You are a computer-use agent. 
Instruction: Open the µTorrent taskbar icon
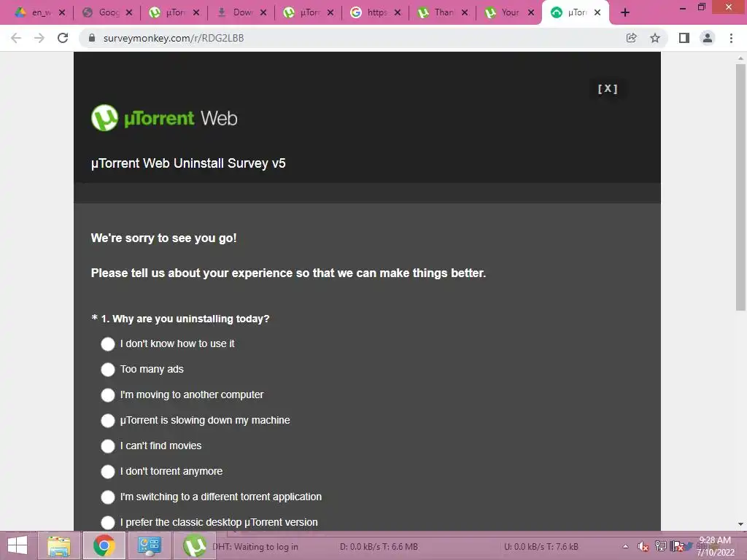[195, 545]
